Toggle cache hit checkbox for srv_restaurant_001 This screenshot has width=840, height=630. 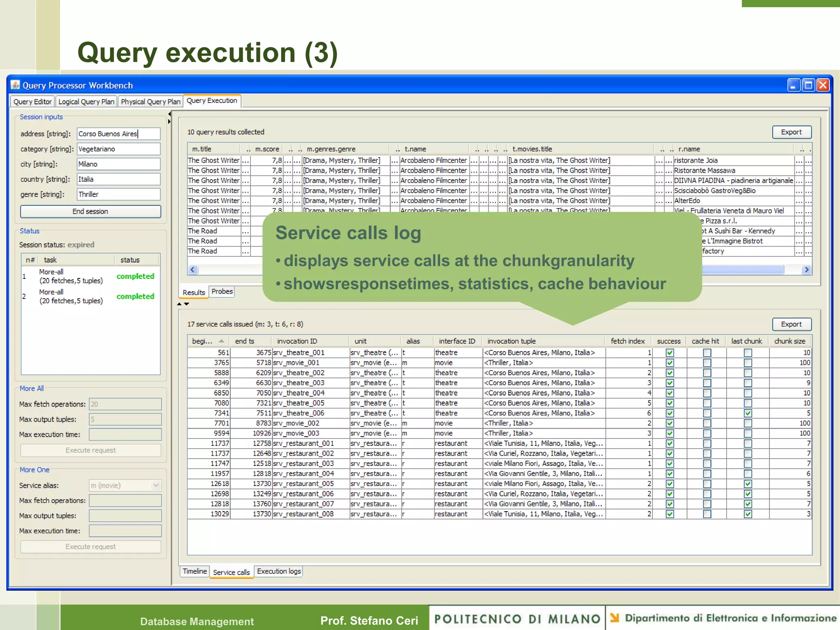(x=707, y=443)
